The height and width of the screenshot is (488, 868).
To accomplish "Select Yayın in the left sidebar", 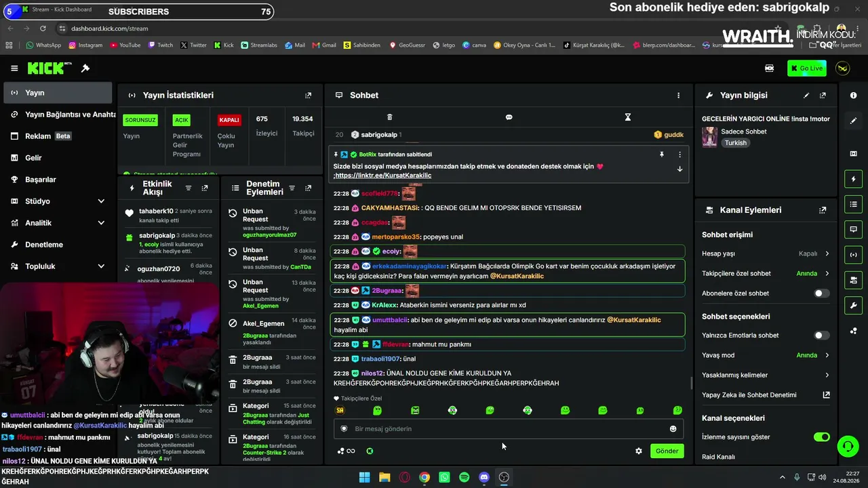I will (58, 93).
